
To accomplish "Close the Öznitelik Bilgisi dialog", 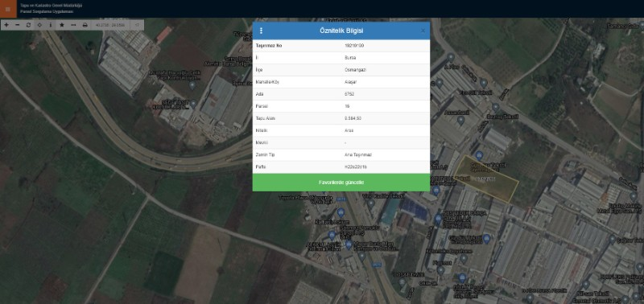I will coord(423,31).
